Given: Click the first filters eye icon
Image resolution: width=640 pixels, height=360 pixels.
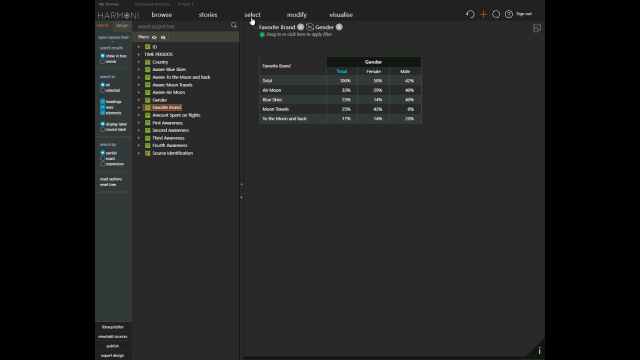Looking at the screenshot, I should (x=154, y=37).
